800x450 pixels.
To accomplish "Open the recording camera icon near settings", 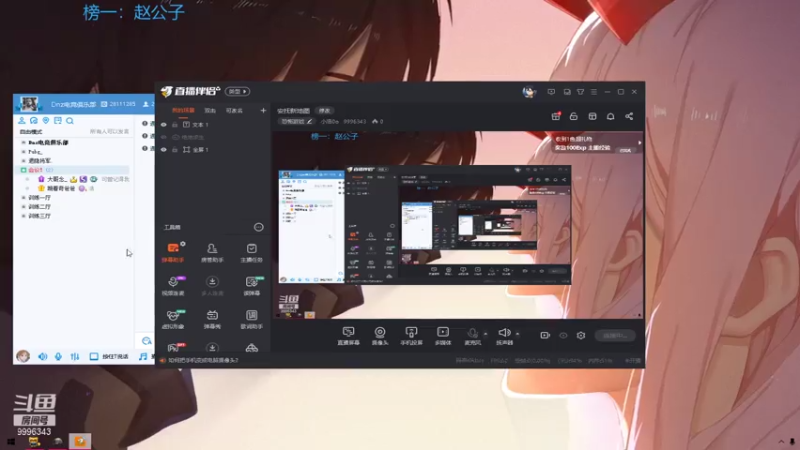I will pos(545,335).
